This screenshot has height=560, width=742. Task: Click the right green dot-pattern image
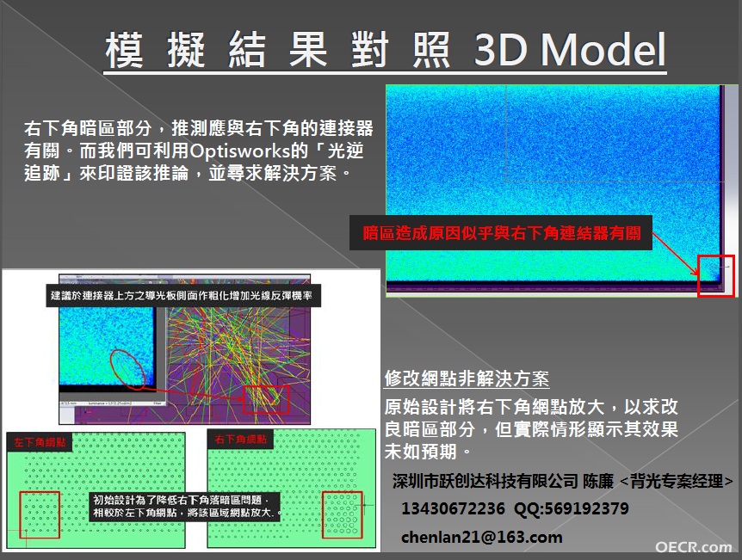click(x=292, y=489)
